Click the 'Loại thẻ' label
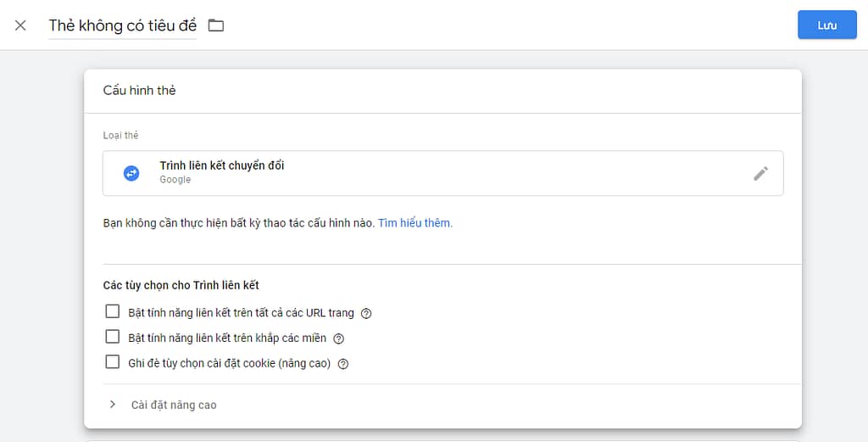Viewport: 868px width, 442px height. [x=120, y=135]
